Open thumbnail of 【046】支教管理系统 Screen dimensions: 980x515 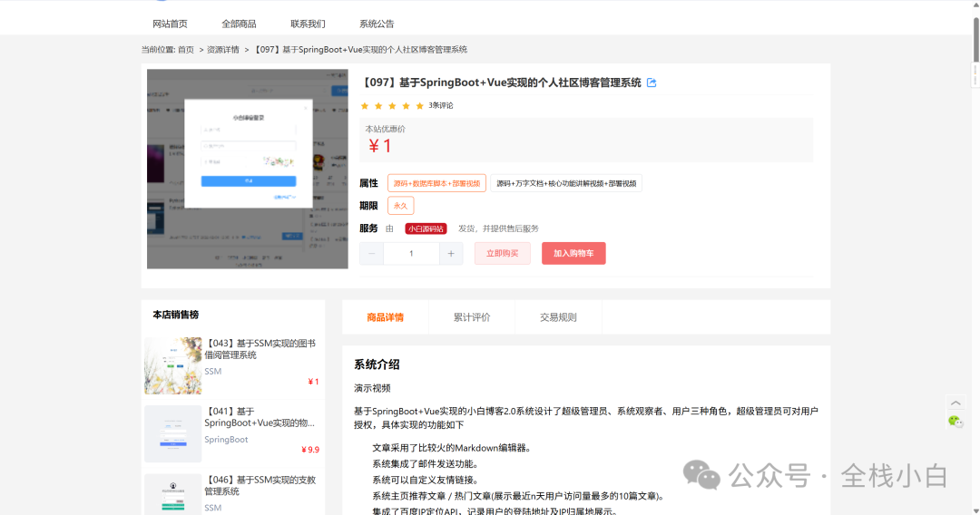tap(173, 494)
